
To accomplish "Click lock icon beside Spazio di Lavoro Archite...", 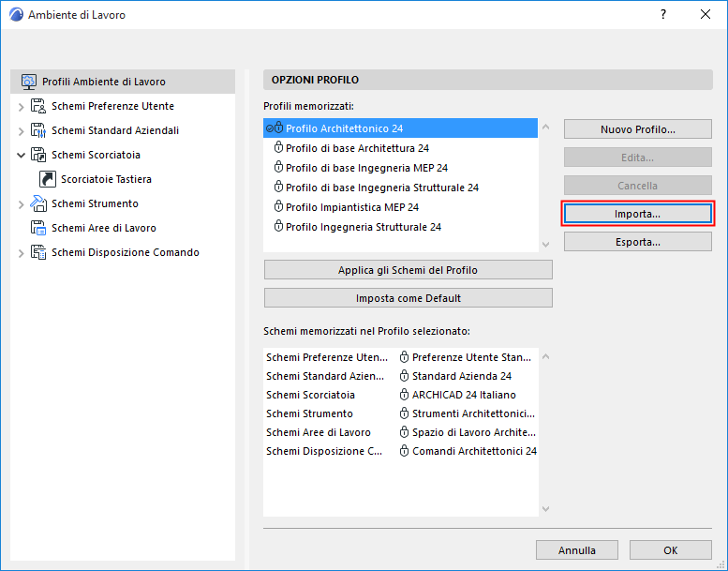I will pos(405,432).
